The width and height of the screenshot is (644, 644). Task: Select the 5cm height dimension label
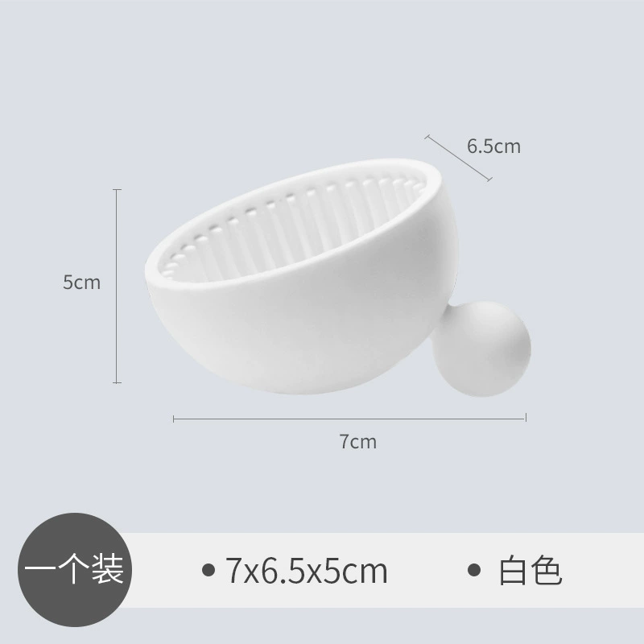coord(81,283)
